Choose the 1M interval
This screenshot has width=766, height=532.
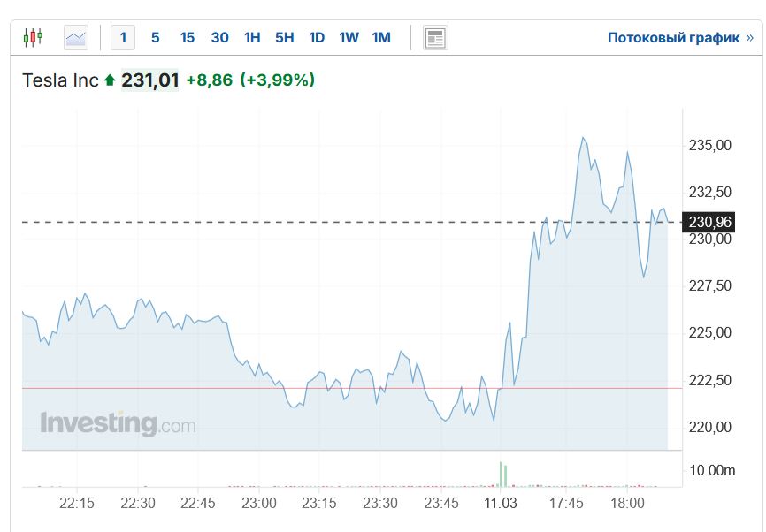click(381, 38)
